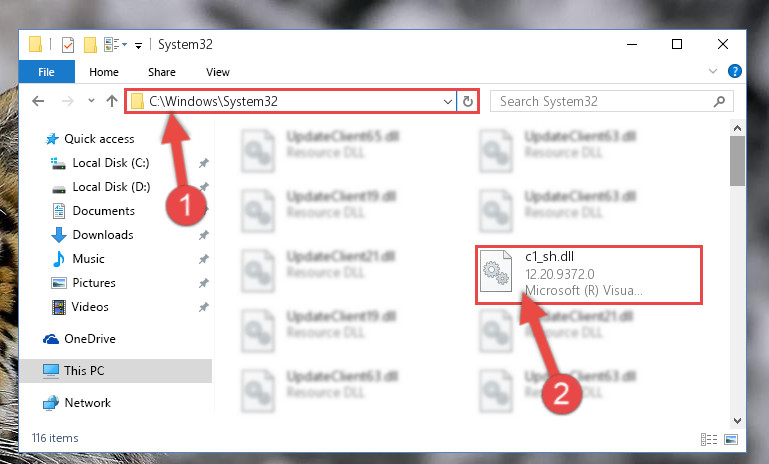Go up one folder level

(x=112, y=102)
